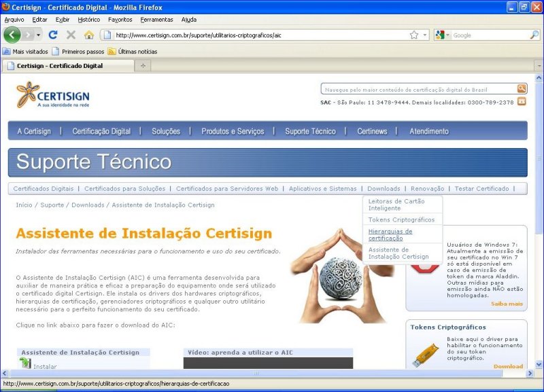Click the Forward navigation arrow
This screenshot has width=544, height=392.
coord(29,35)
